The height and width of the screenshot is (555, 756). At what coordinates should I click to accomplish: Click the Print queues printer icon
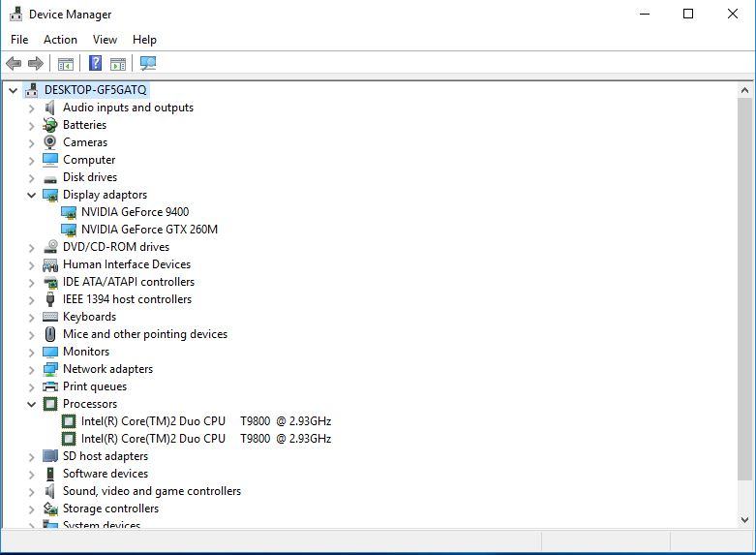click(50, 386)
